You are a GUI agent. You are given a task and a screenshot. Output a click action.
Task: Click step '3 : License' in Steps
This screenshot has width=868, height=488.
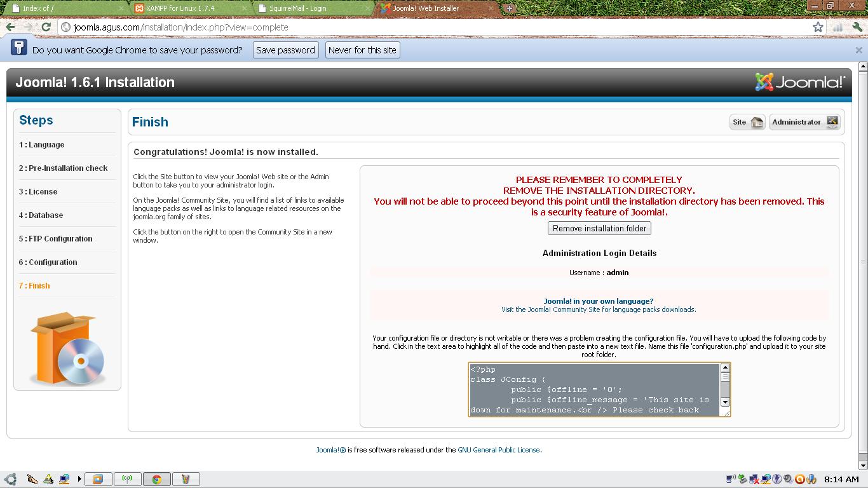pyautogui.click(x=38, y=192)
